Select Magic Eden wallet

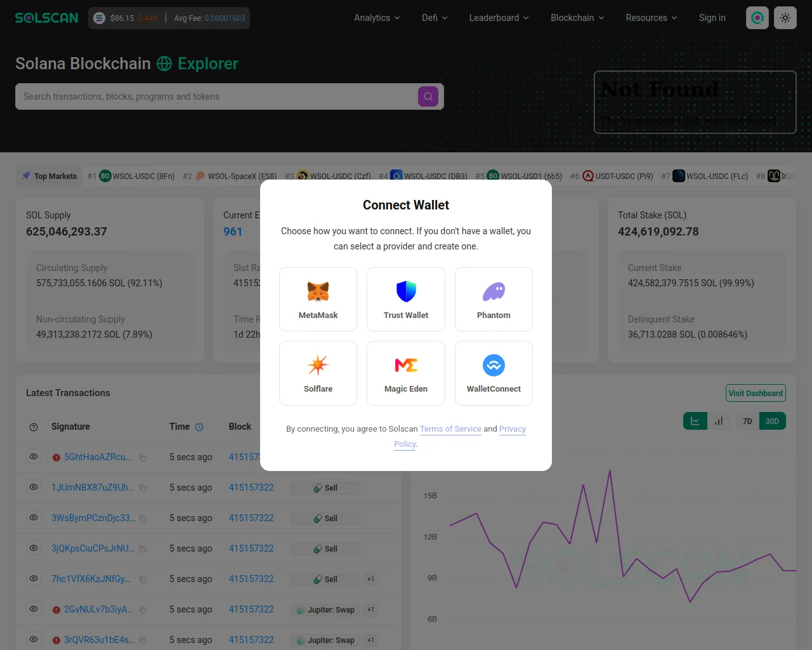[406, 373]
